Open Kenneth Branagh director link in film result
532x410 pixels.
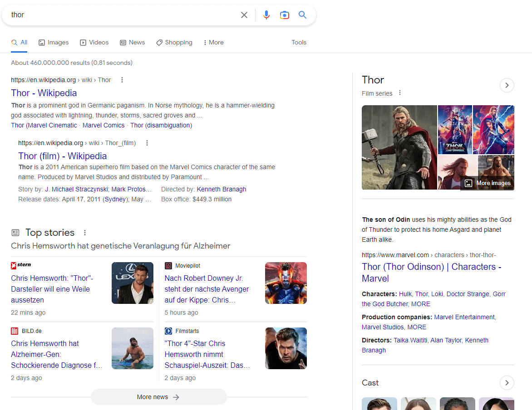coord(222,189)
